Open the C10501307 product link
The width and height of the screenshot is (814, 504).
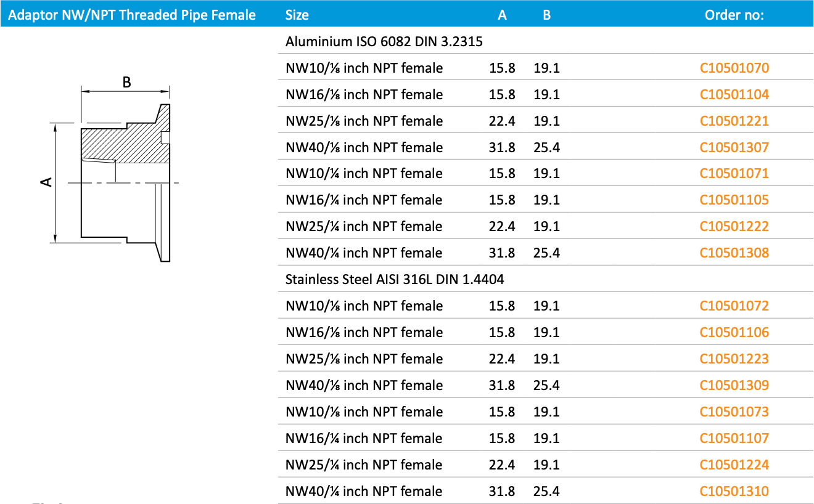tap(734, 147)
